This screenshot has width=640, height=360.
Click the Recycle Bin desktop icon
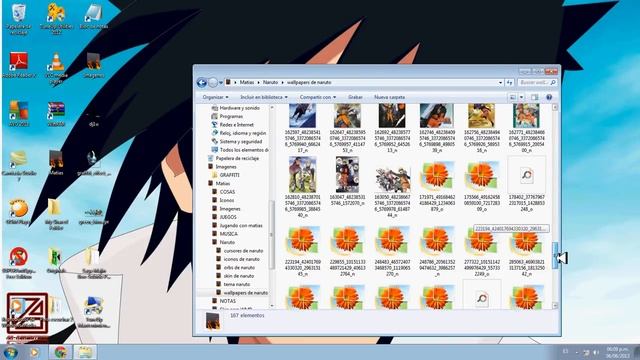18,19
